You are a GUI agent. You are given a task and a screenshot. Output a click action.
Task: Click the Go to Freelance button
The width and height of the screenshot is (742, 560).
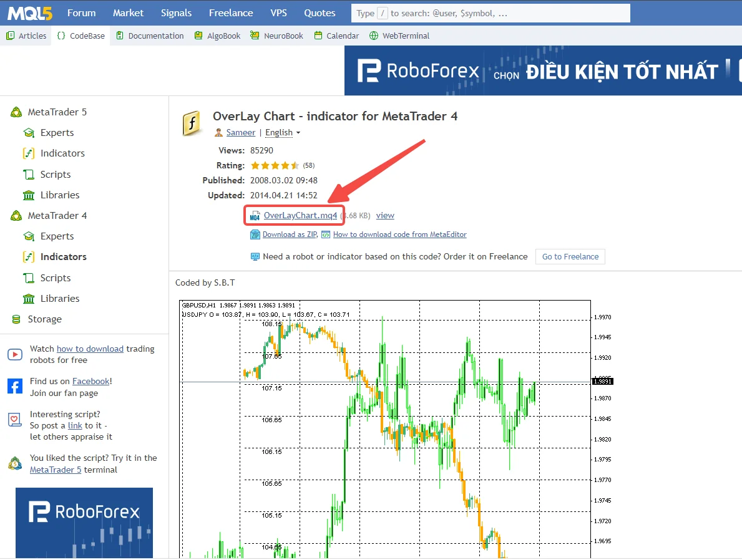pos(570,257)
